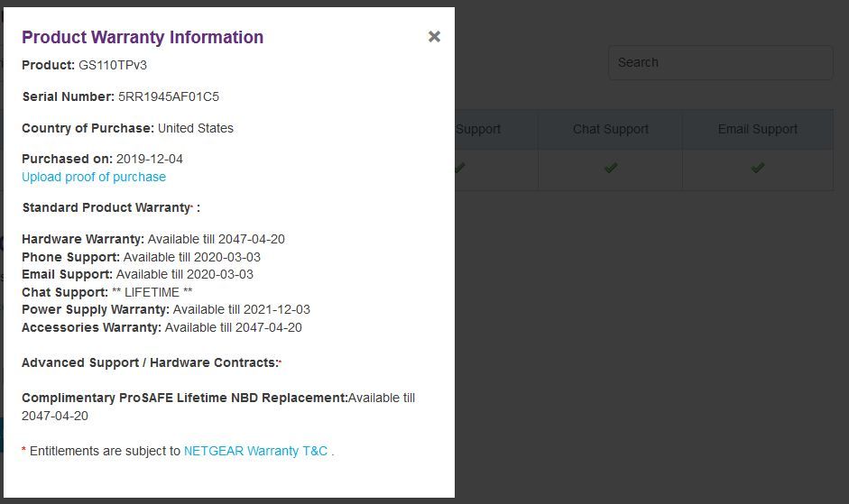Click the Email Support green checkmark
This screenshot has width=849, height=504.
pos(758,168)
